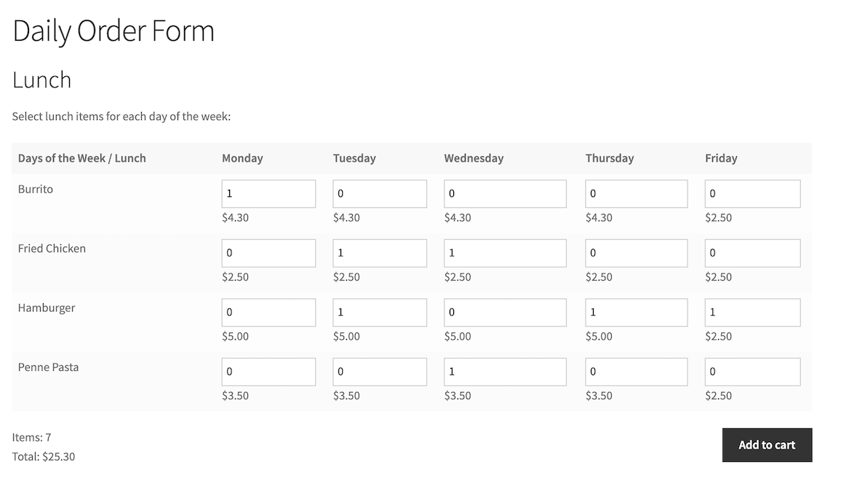Image resolution: width=841 pixels, height=504 pixels.
Task: Click Penne Pasta quantity for Monday
Action: coord(268,372)
